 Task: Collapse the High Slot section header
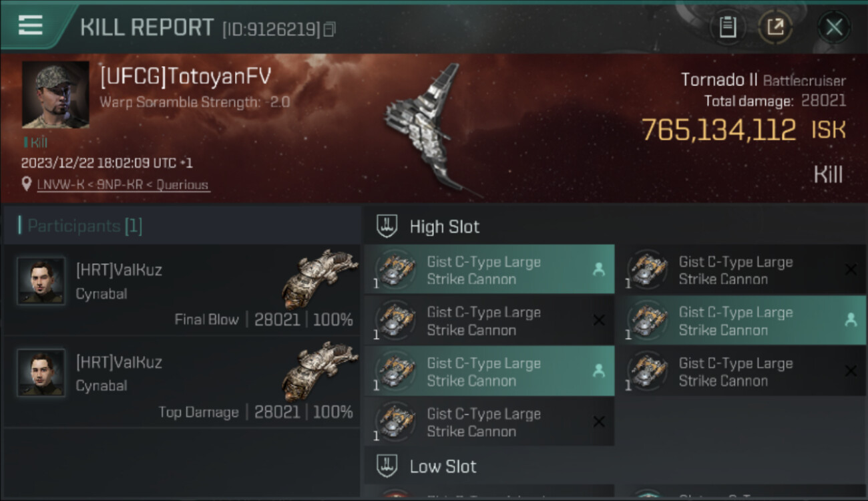[x=614, y=226]
